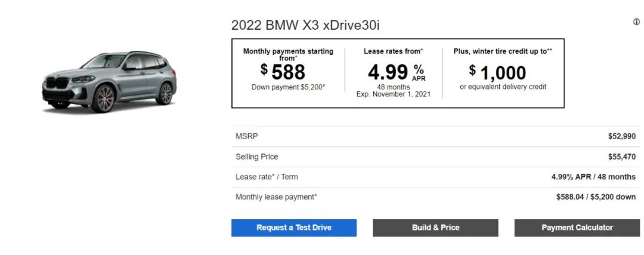Click the $588.04 / $5,200 down value
Viewport: 644px width, 255px height.
click(x=596, y=197)
